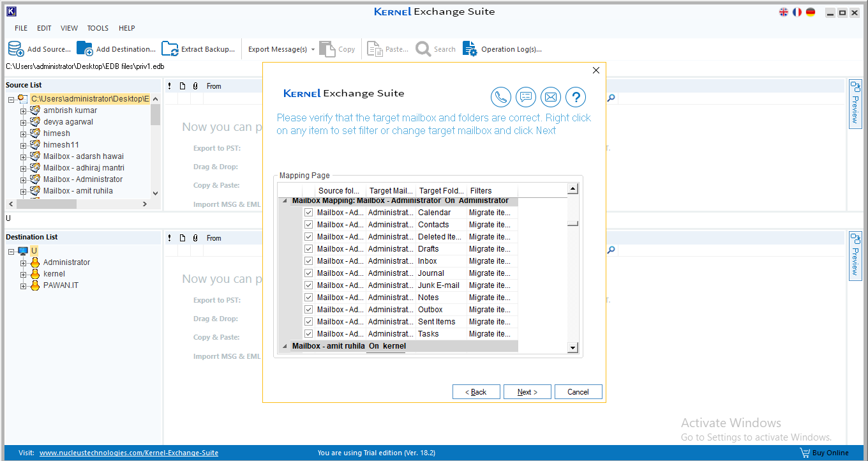Click the email envelope icon in dialog
The height and width of the screenshot is (461, 868).
(551, 97)
